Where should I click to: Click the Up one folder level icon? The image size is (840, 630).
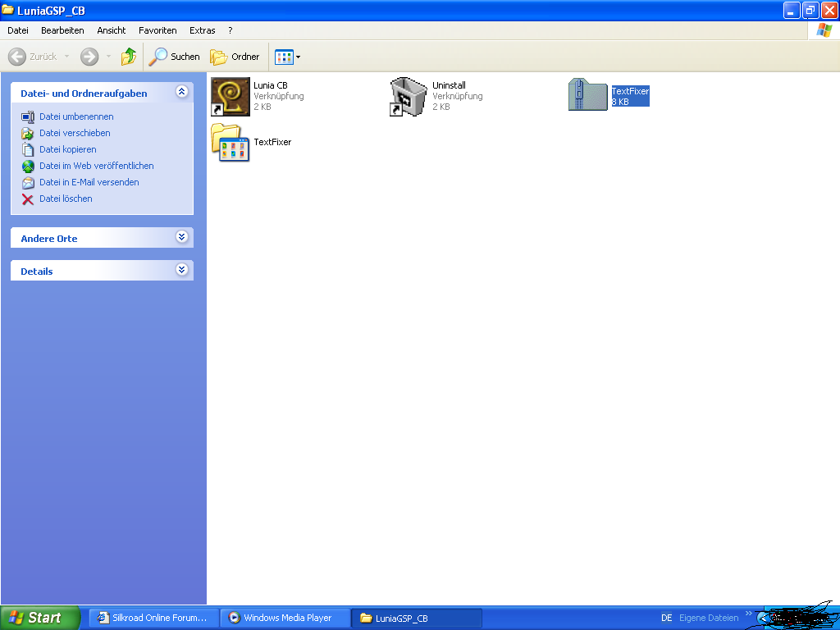point(129,57)
